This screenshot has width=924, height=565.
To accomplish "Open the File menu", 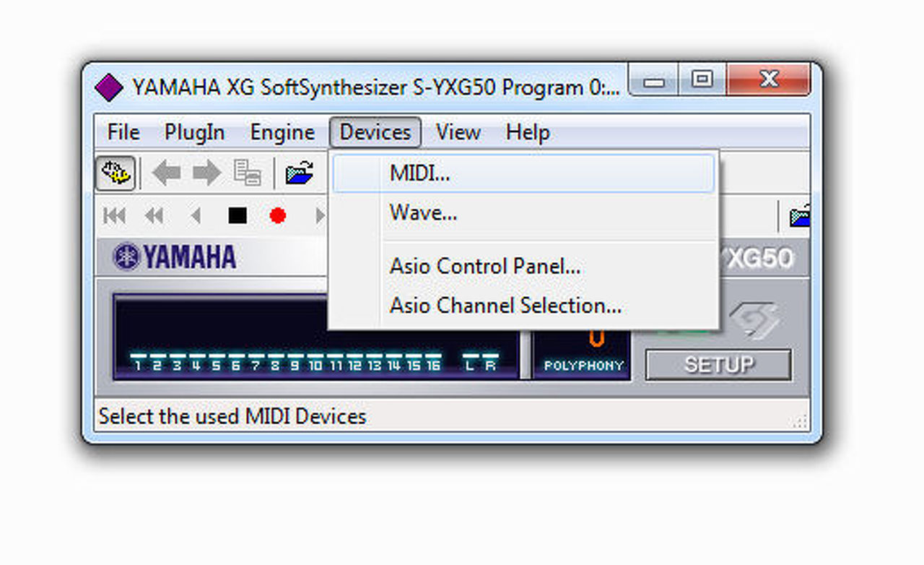I will tap(123, 132).
